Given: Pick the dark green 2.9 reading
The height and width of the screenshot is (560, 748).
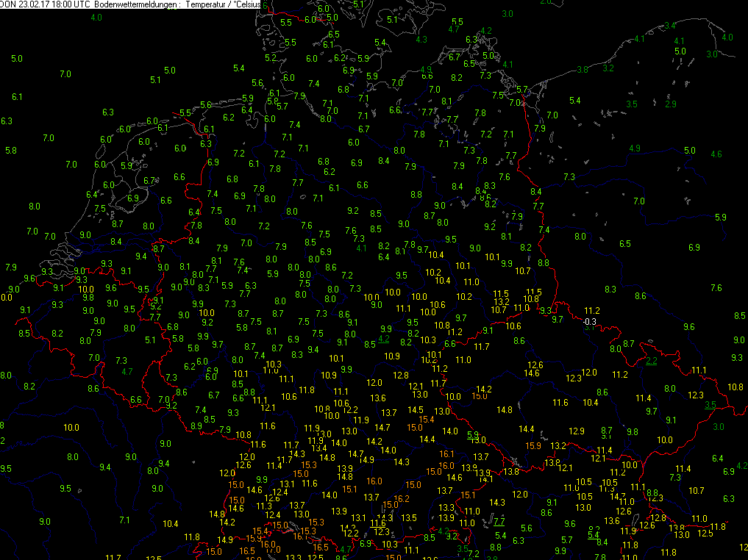Looking at the screenshot, I should 671,104.
